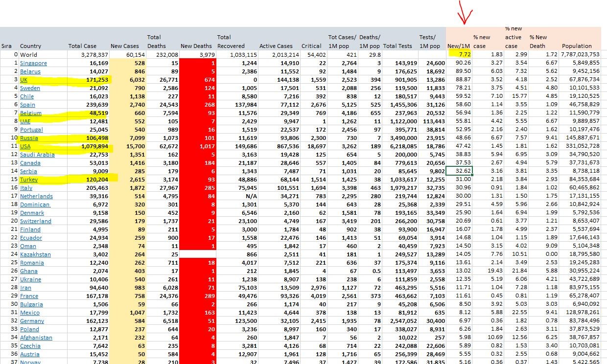Select the red 1,017 new deaths cell
607x364 pixels.
(197, 146)
